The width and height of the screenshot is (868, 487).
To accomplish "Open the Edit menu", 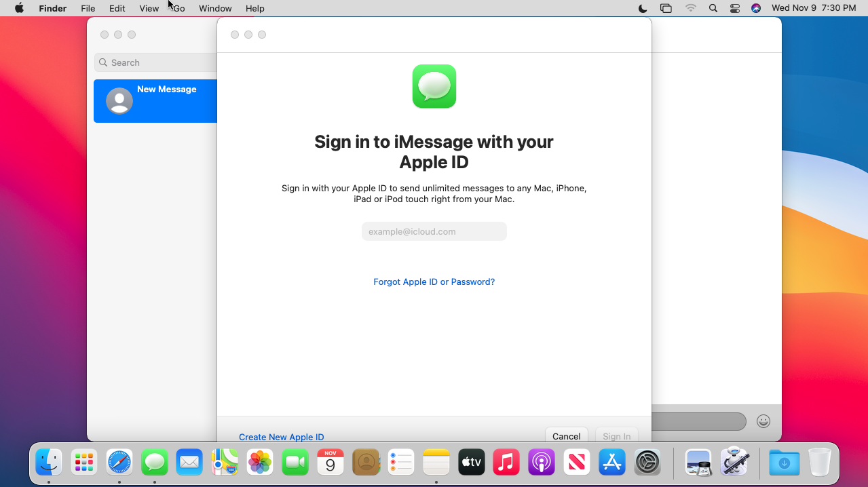I will [x=117, y=8].
